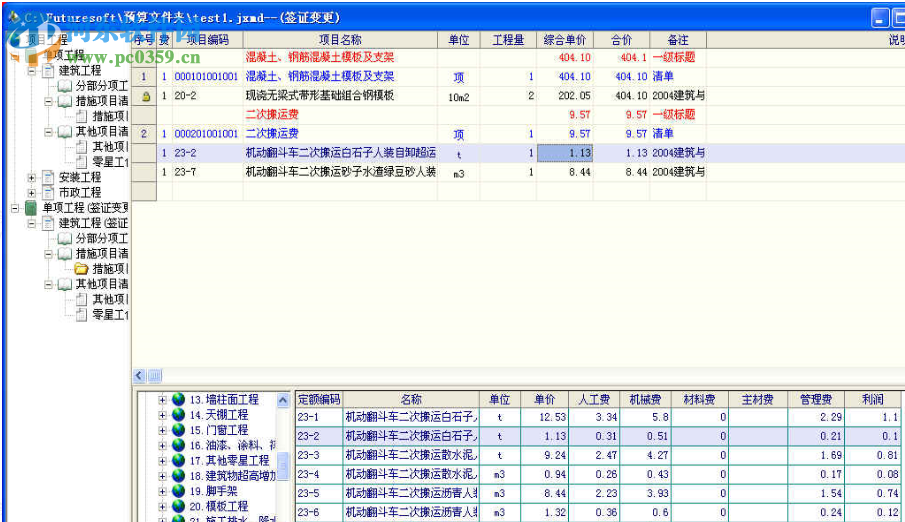Click the 综合单价 column header

coord(564,40)
